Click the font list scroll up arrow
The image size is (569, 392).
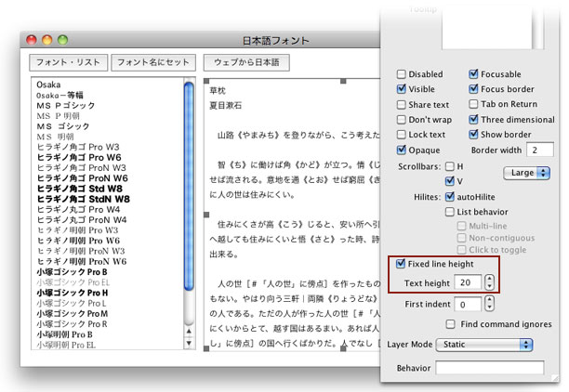tap(189, 331)
